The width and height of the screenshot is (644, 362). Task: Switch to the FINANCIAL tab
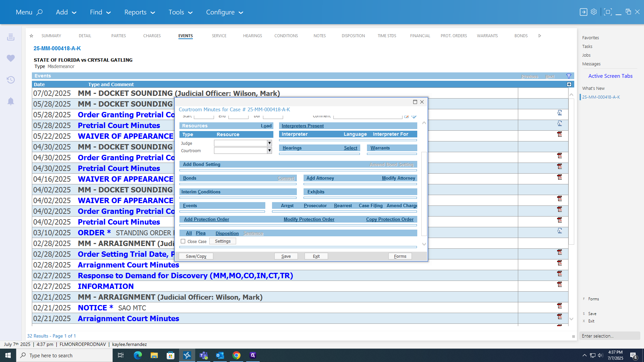point(420,36)
